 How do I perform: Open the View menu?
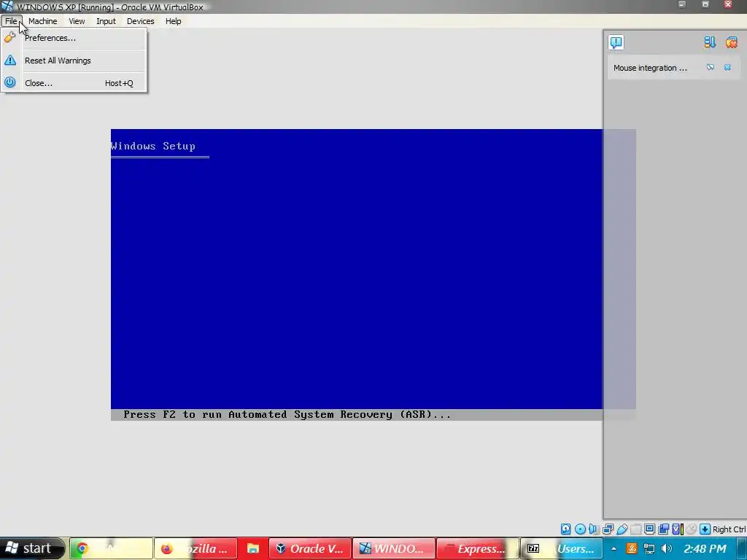(x=76, y=21)
